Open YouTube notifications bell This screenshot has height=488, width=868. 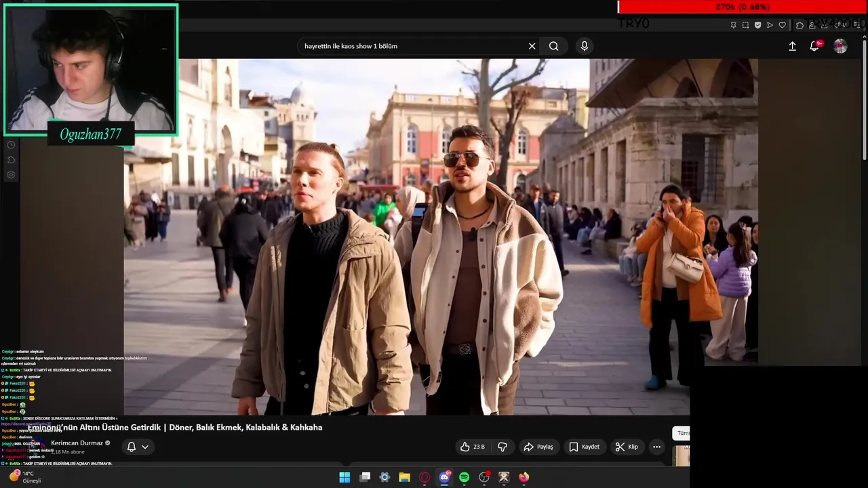pos(814,46)
